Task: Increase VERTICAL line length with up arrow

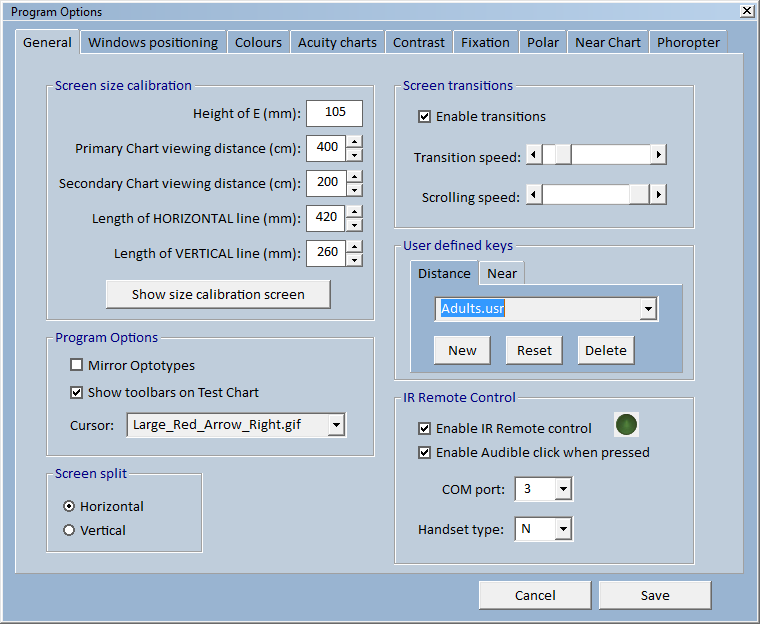Action: click(x=355, y=247)
